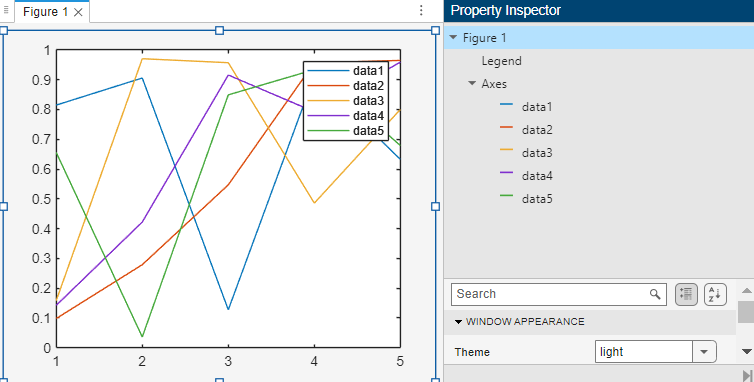The height and width of the screenshot is (382, 754).
Task: Select Figure 1 row in the tree
Action: coord(599,38)
